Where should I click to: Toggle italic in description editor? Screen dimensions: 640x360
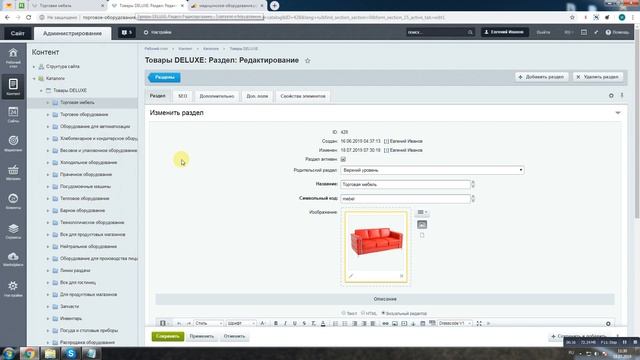tap(285, 323)
